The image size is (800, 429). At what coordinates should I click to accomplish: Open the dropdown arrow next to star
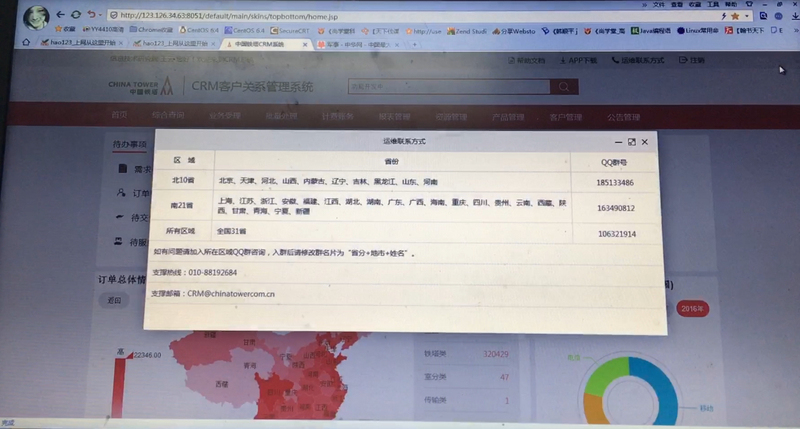746,16
